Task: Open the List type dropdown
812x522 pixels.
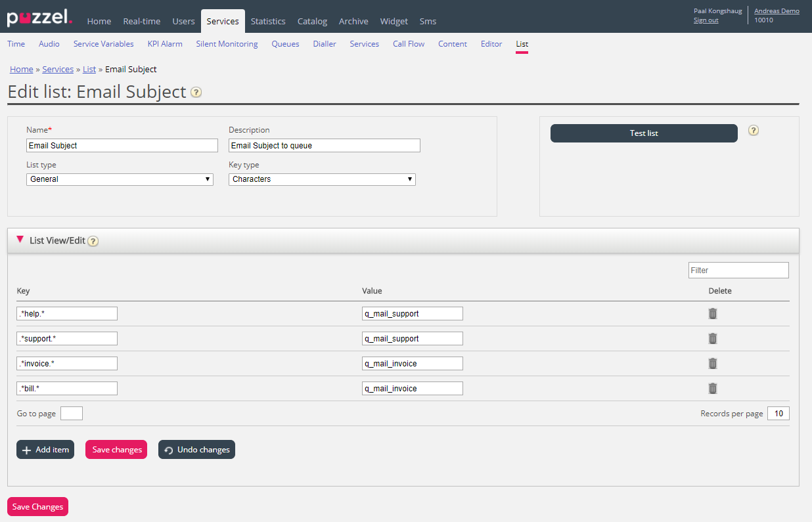Action: pyautogui.click(x=120, y=179)
